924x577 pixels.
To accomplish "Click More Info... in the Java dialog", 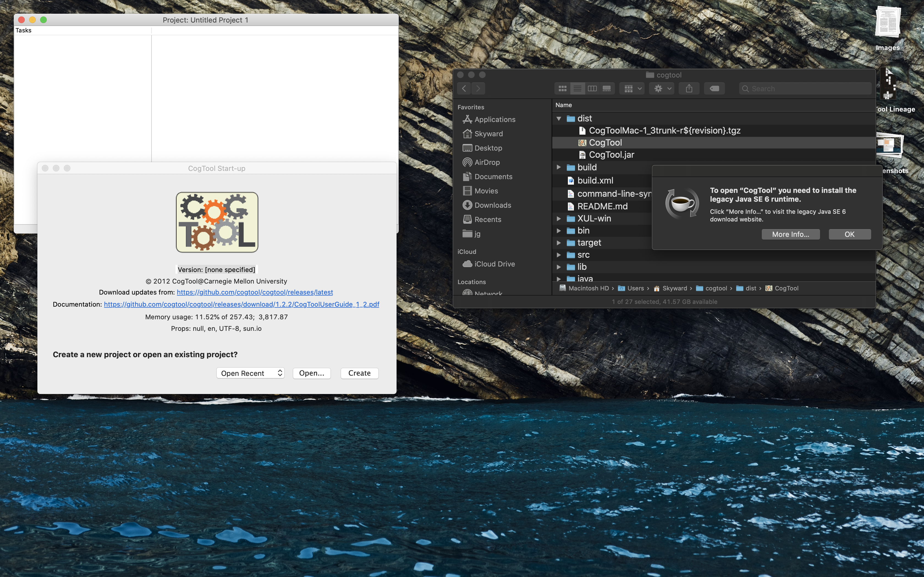I will click(x=790, y=234).
